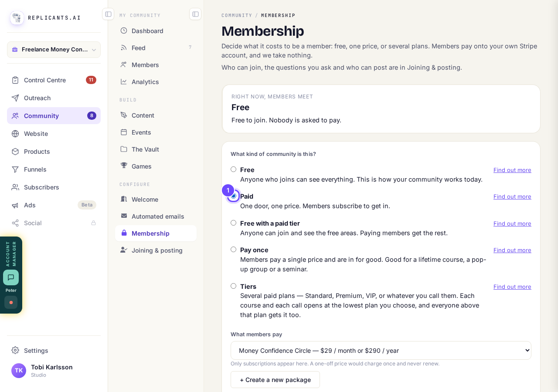Click the Analytics chart icon
This screenshot has height=392, width=558.
124,81
